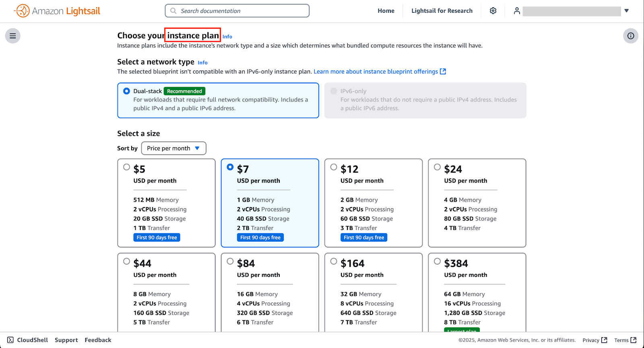Click the '40 GB SSD Storage' text

coord(263,219)
